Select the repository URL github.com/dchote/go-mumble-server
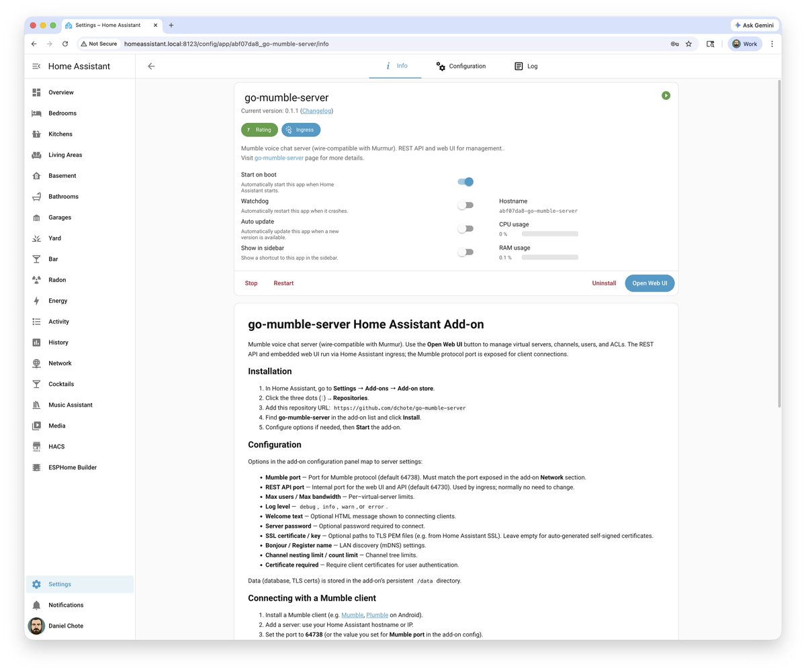Screen dimensions: 806x672 coord(400,407)
